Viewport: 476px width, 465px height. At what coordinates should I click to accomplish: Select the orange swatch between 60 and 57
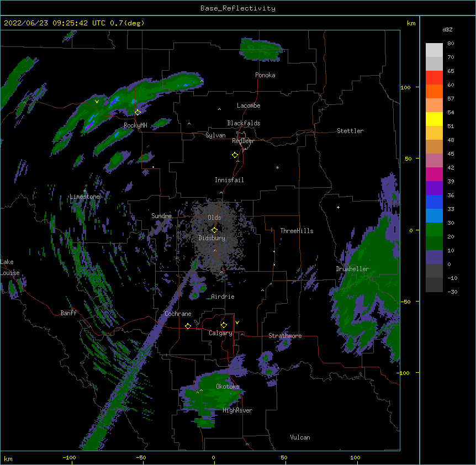click(434, 91)
